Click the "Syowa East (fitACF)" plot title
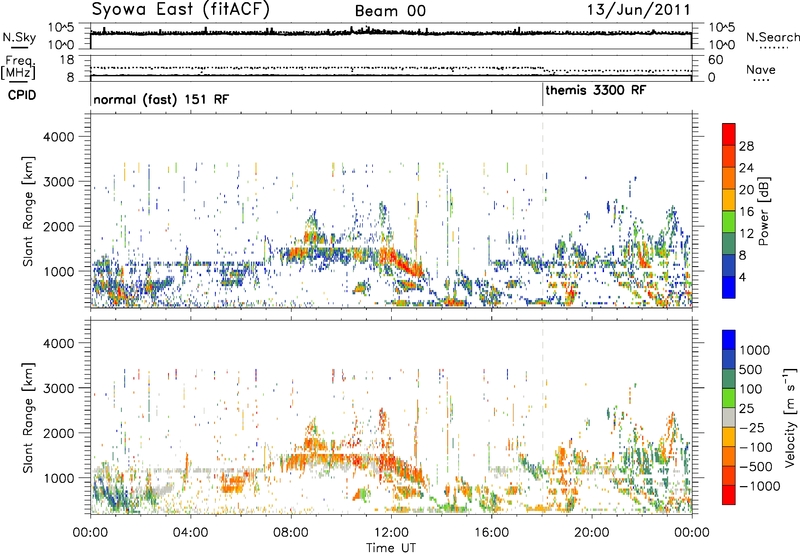This screenshot has width=800, height=554. pyautogui.click(x=180, y=9)
